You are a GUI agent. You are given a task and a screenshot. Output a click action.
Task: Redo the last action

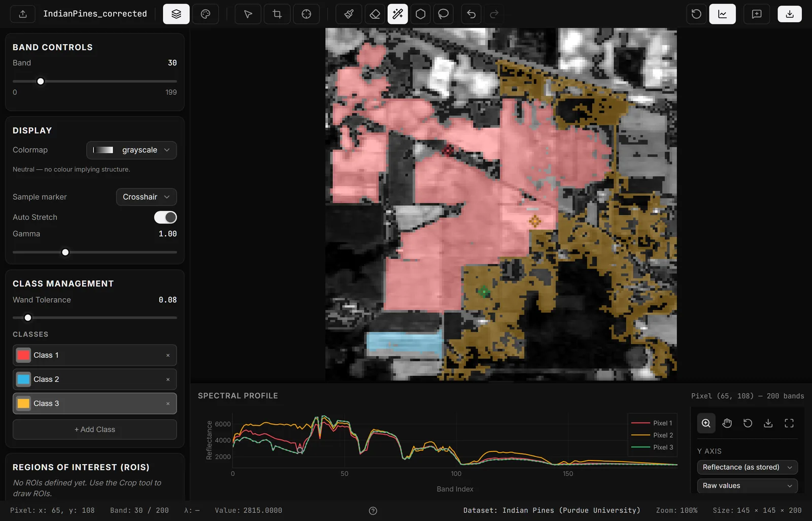coord(494,14)
